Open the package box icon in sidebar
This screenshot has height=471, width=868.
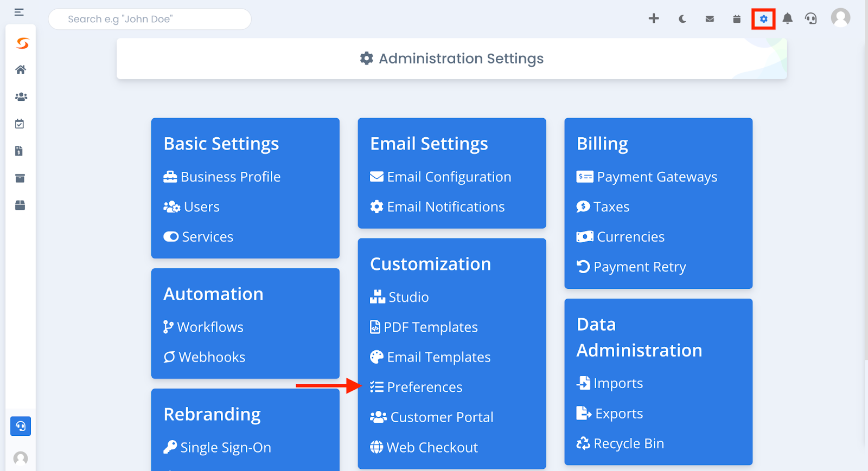click(20, 205)
